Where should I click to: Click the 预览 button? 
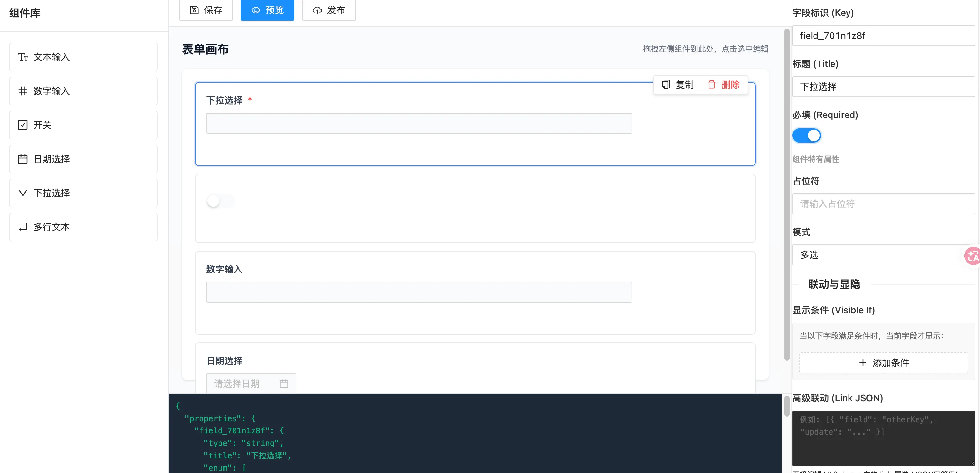[268, 10]
